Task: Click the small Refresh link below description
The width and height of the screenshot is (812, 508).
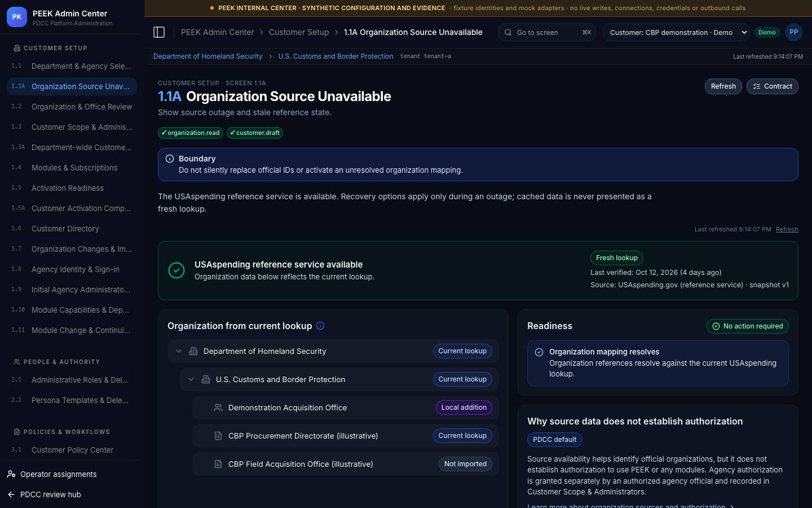Action: pyautogui.click(x=787, y=229)
